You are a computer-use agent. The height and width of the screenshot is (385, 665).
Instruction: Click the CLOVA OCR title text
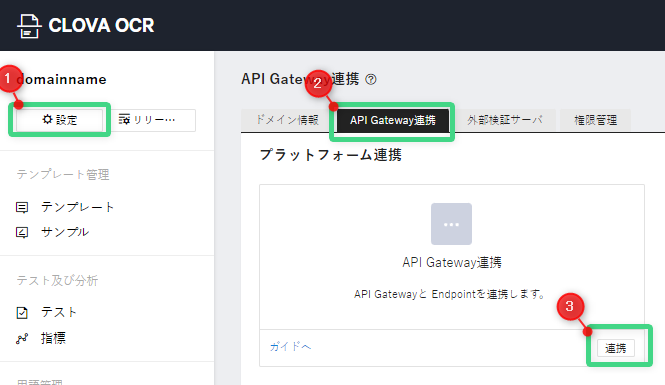(101, 25)
